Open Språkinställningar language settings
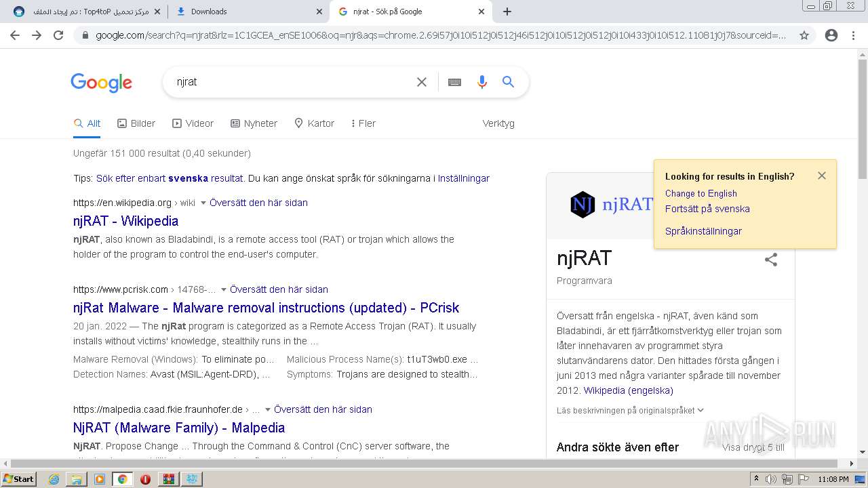This screenshot has width=868, height=488. 703,231
